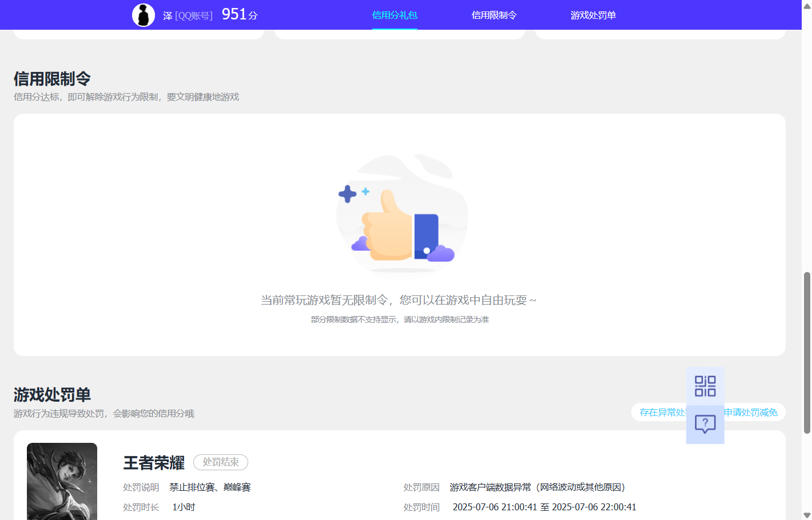Image resolution: width=812 pixels, height=520 pixels.
Task: Click the question-mark feedback bubble icon
Action: pyautogui.click(x=705, y=424)
